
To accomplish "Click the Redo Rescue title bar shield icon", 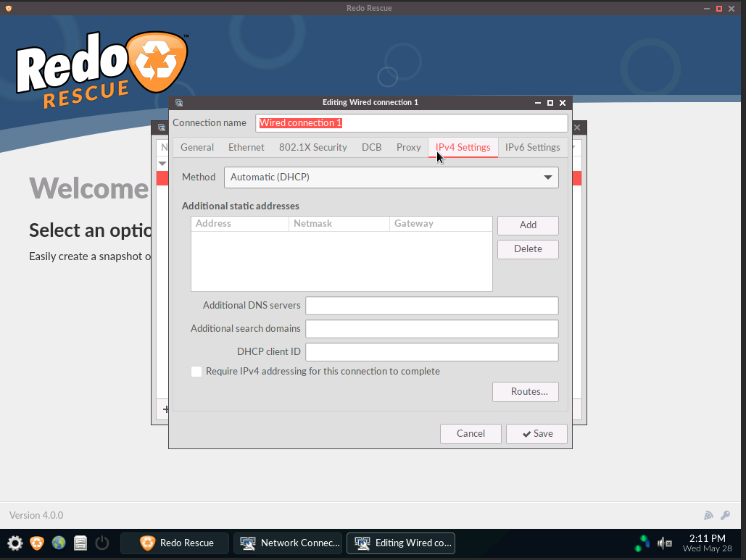I will 9,8.
